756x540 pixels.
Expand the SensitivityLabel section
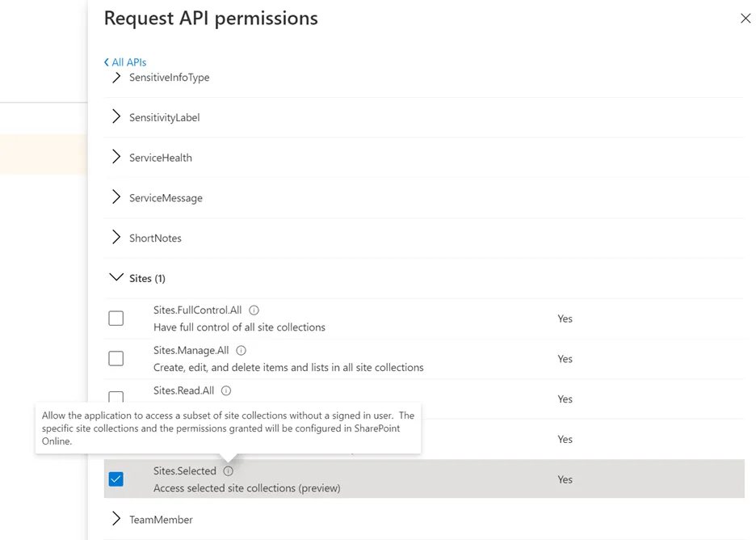pyautogui.click(x=116, y=117)
